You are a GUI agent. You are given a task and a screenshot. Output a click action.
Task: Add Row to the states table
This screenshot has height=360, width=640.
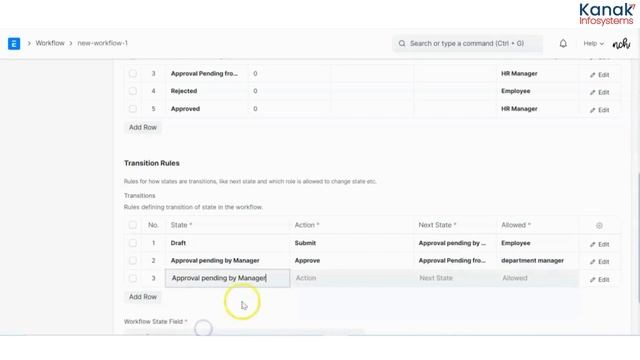[143, 127]
